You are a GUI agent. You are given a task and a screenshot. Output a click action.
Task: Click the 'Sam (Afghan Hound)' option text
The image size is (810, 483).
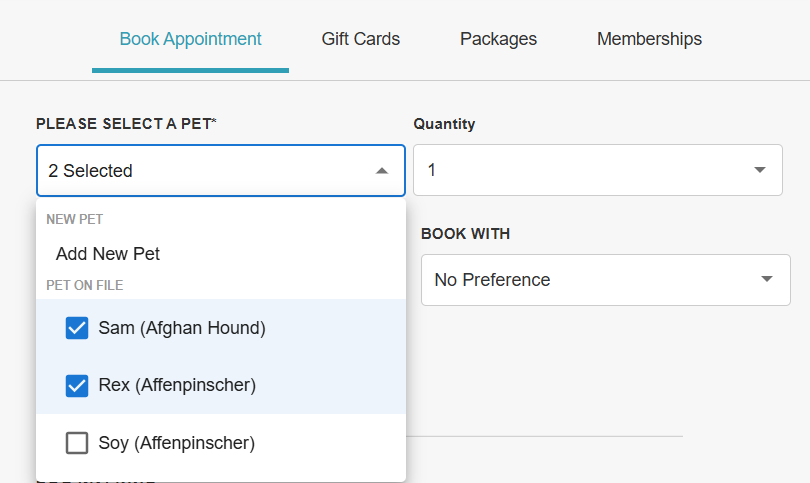click(x=182, y=328)
